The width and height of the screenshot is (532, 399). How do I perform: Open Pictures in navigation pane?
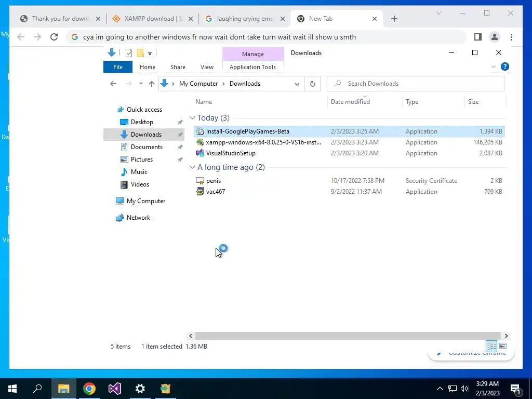[x=141, y=159]
